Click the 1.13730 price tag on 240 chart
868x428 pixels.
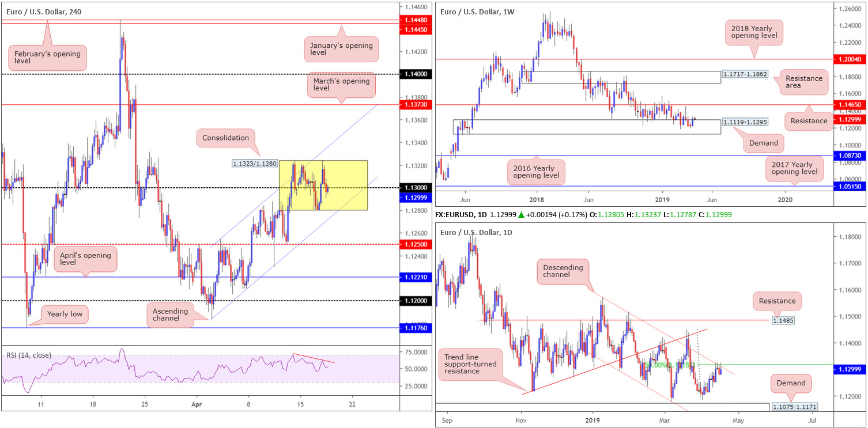[415, 105]
